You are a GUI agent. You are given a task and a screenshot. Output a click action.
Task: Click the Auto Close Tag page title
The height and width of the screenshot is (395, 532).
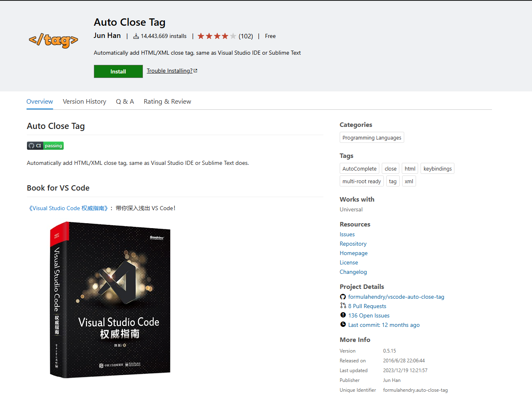(x=129, y=22)
